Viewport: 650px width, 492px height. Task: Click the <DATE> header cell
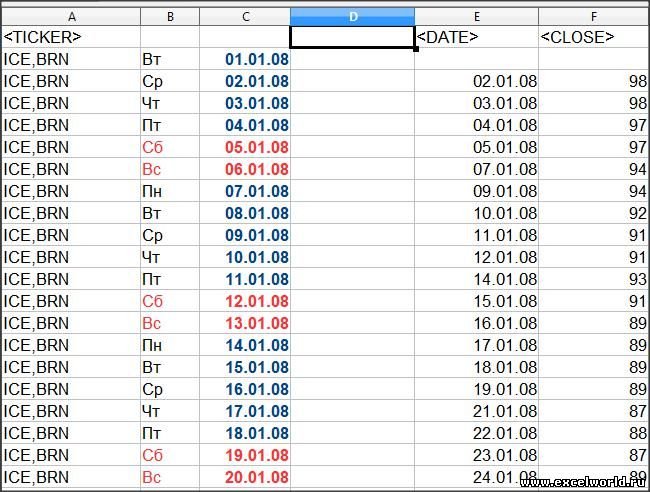click(x=476, y=37)
